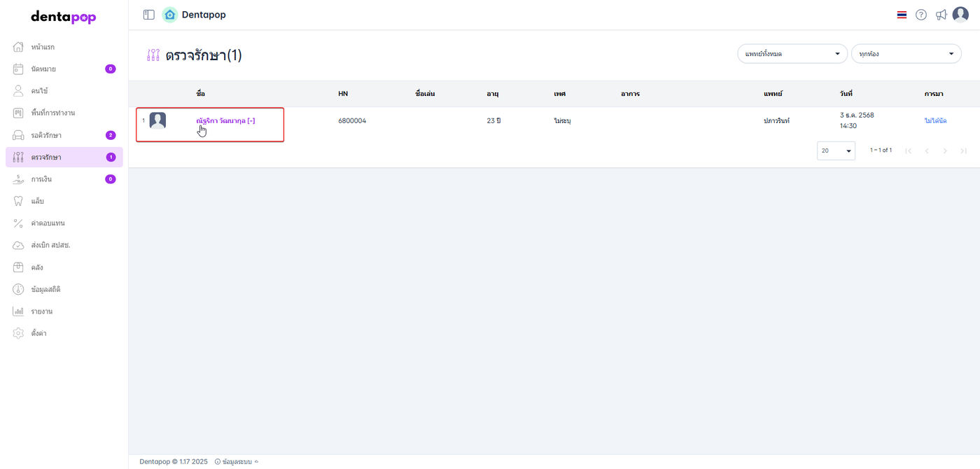Click the ตรวจรักษา 1 count badge
The image size is (980, 469).
pyautogui.click(x=111, y=157)
